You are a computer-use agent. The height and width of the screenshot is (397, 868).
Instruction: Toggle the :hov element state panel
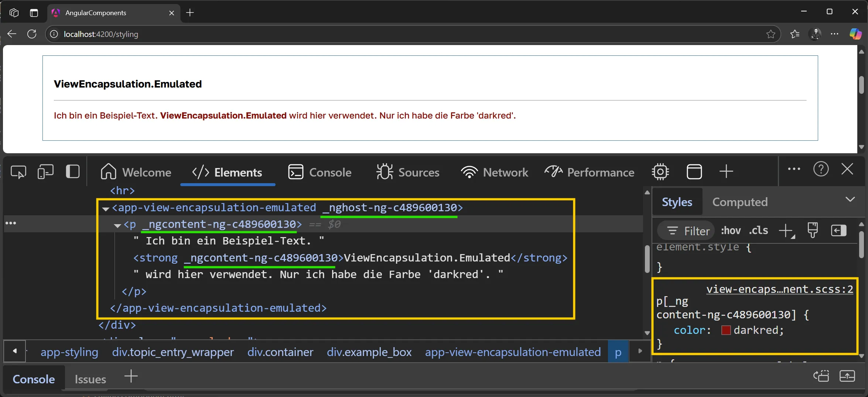[731, 230]
